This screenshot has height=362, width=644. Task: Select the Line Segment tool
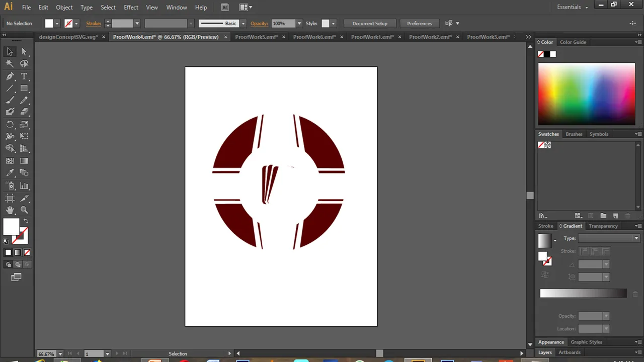click(x=10, y=88)
